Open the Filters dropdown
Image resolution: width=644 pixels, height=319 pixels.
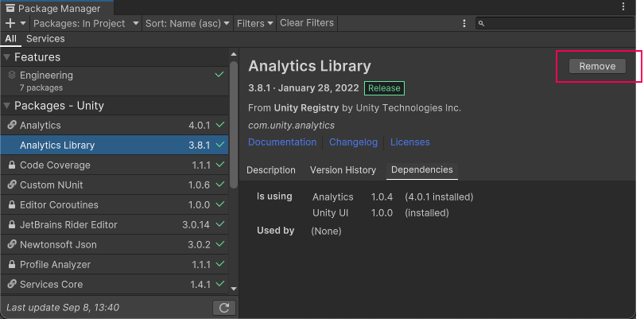pyautogui.click(x=254, y=24)
